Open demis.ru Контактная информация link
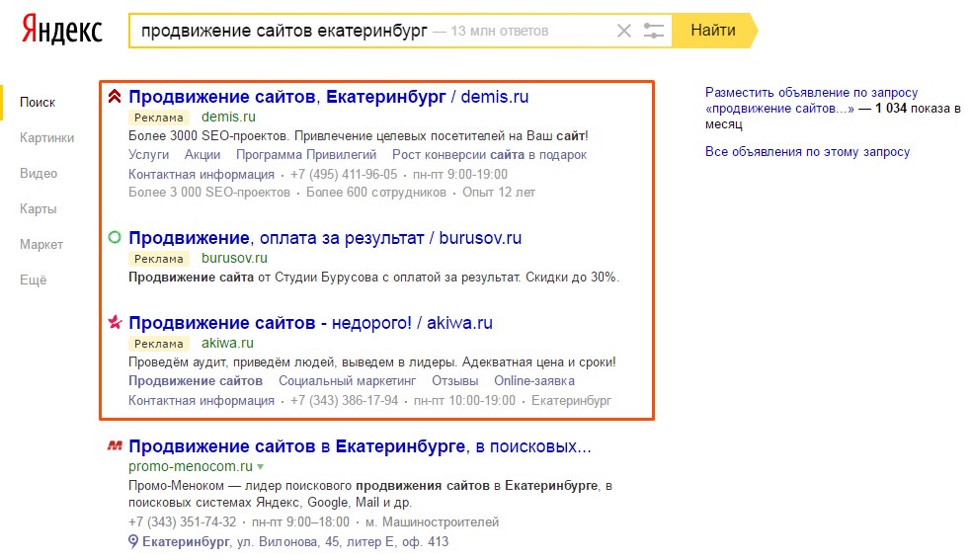The width and height of the screenshot is (970, 560). 202,175
